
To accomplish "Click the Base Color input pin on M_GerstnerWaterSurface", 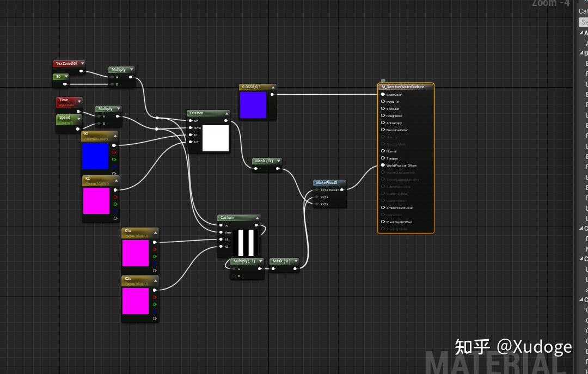I will [384, 95].
